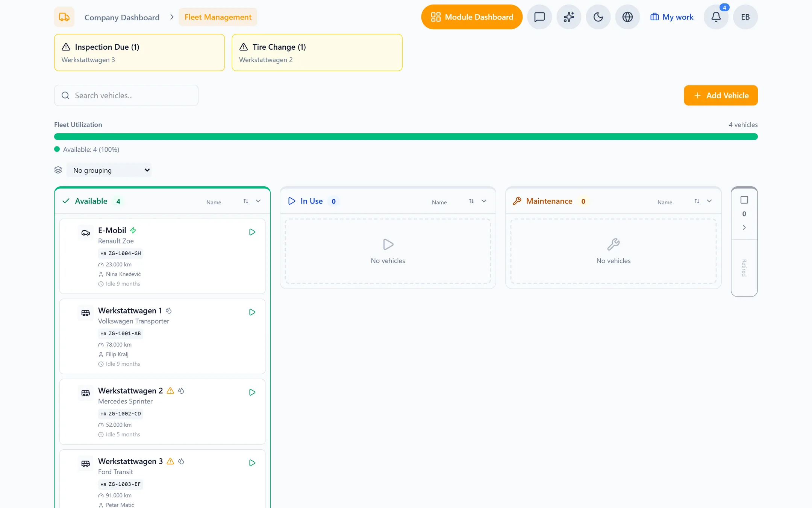Expand Maintenance column sort options chevron

709,201
